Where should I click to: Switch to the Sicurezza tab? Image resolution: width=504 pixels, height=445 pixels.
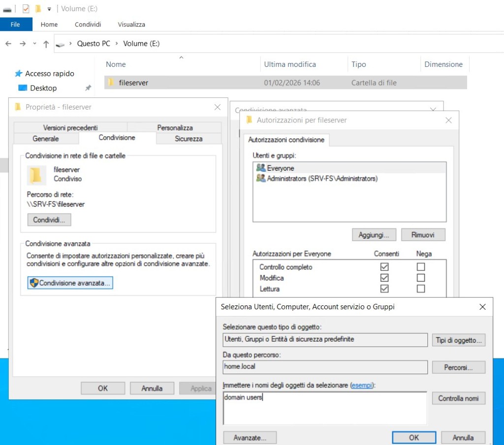point(189,139)
